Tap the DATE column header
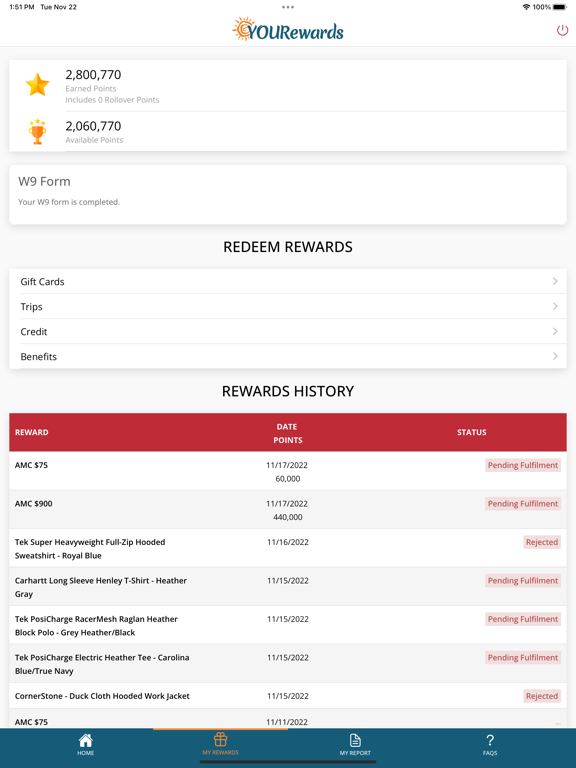Image resolution: width=576 pixels, height=768 pixels. coord(287,427)
